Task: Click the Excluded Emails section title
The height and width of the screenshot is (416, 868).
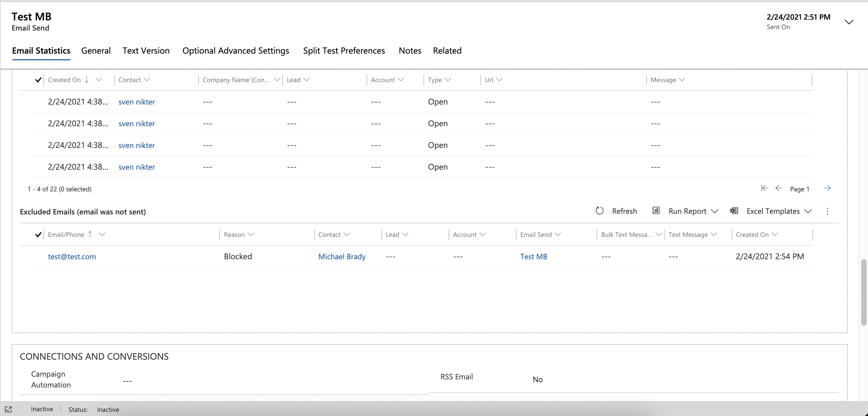Action: pyautogui.click(x=83, y=212)
